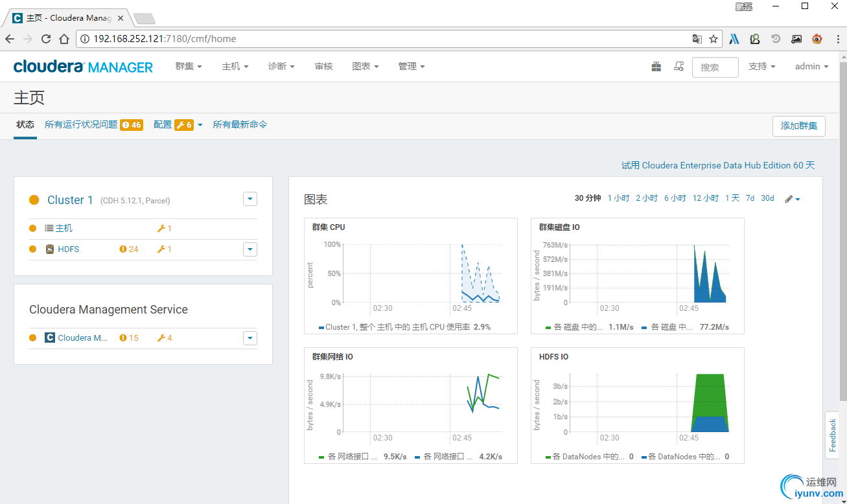This screenshot has height=504, width=847.
Task: Click the Cloudera Manager logo
Action: (x=83, y=67)
